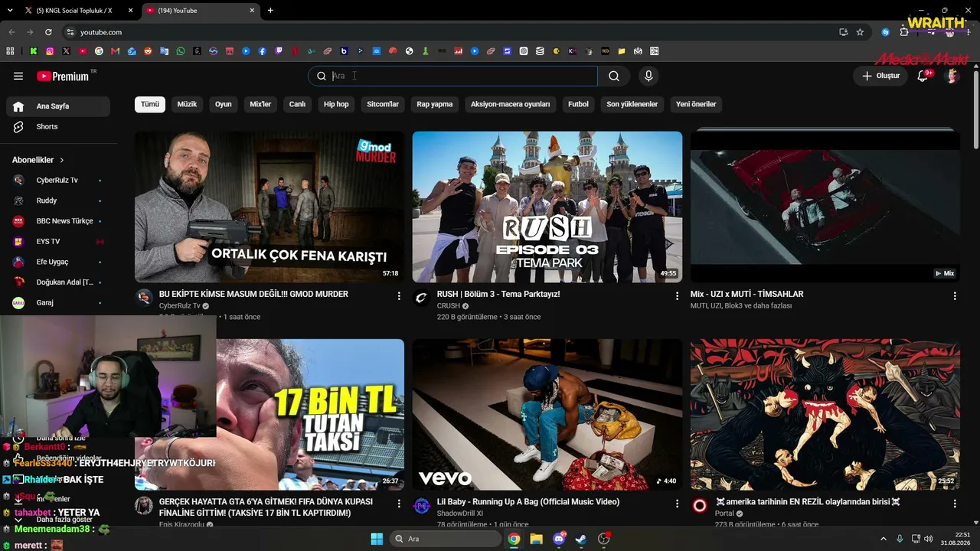Filter feed by Canlı

[x=297, y=104]
